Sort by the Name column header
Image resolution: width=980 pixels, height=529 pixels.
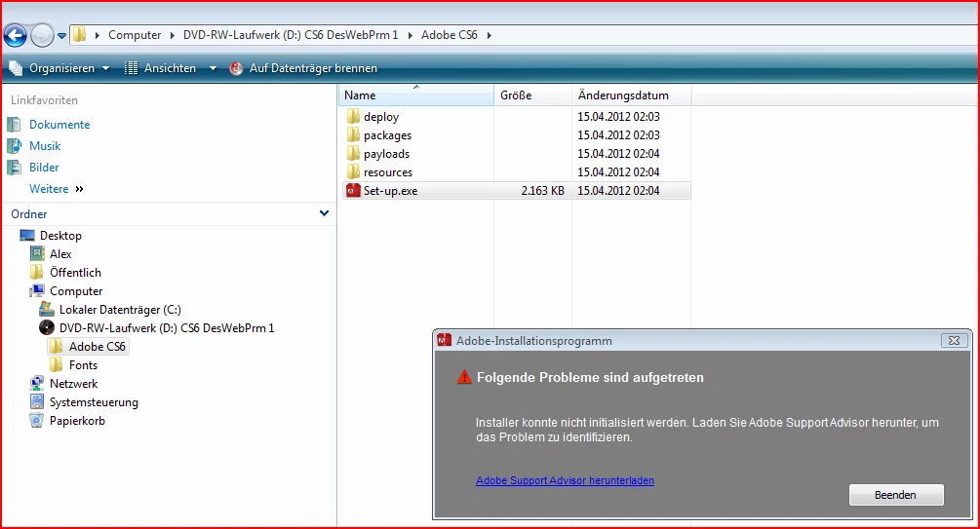(x=416, y=94)
